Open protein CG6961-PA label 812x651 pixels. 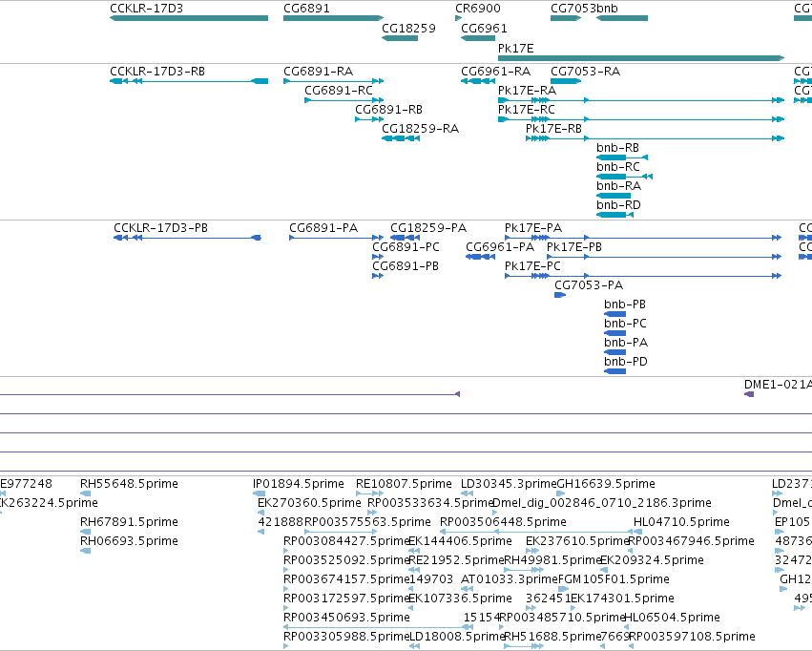[500, 247]
